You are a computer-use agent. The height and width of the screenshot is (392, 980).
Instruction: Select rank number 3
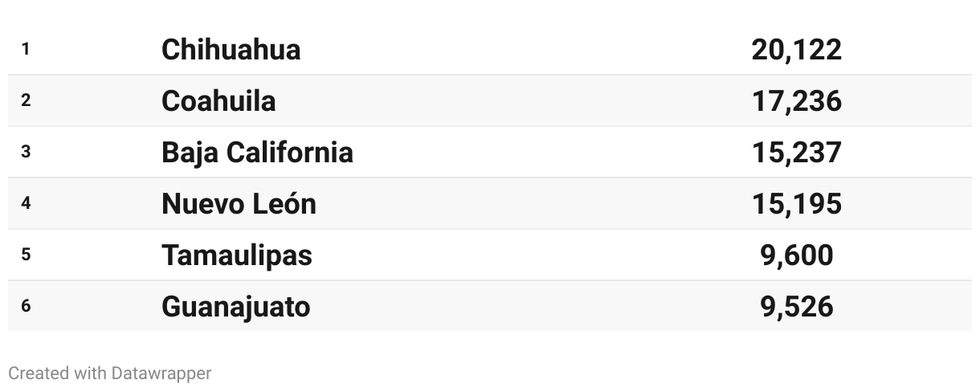26,153
